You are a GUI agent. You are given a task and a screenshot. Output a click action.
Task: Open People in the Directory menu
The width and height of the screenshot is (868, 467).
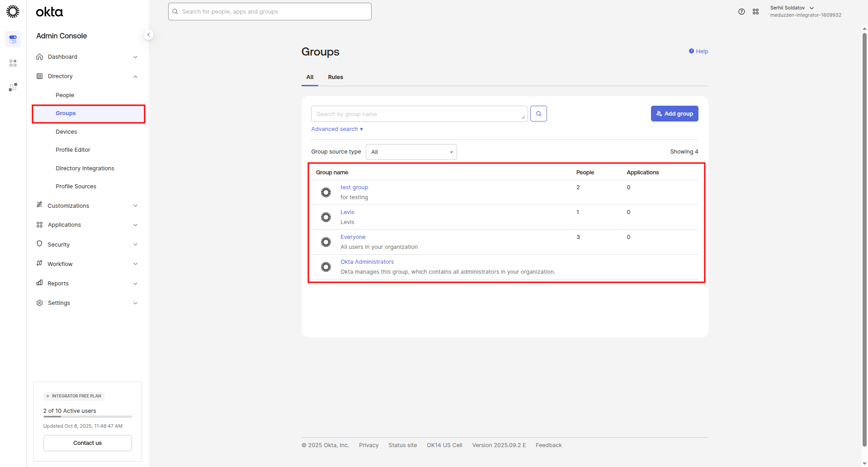[x=65, y=95]
